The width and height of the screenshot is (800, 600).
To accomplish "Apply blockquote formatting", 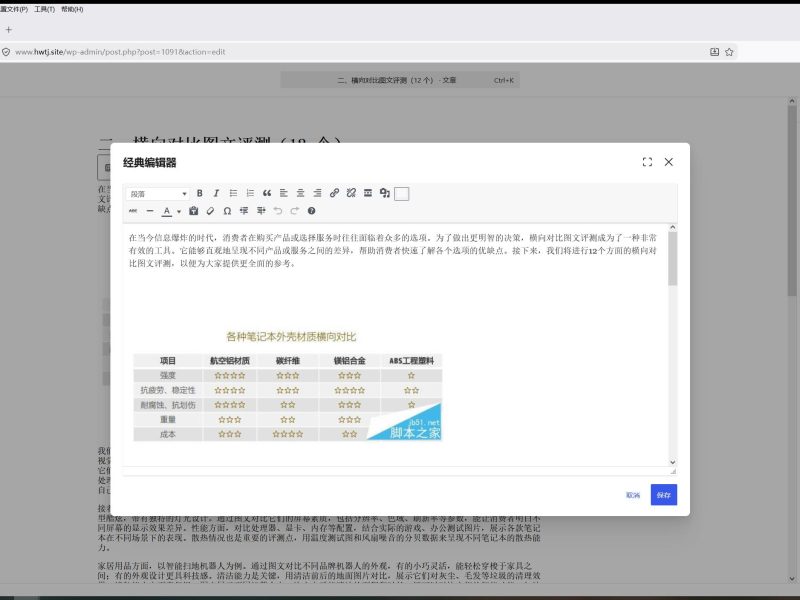I will point(267,193).
